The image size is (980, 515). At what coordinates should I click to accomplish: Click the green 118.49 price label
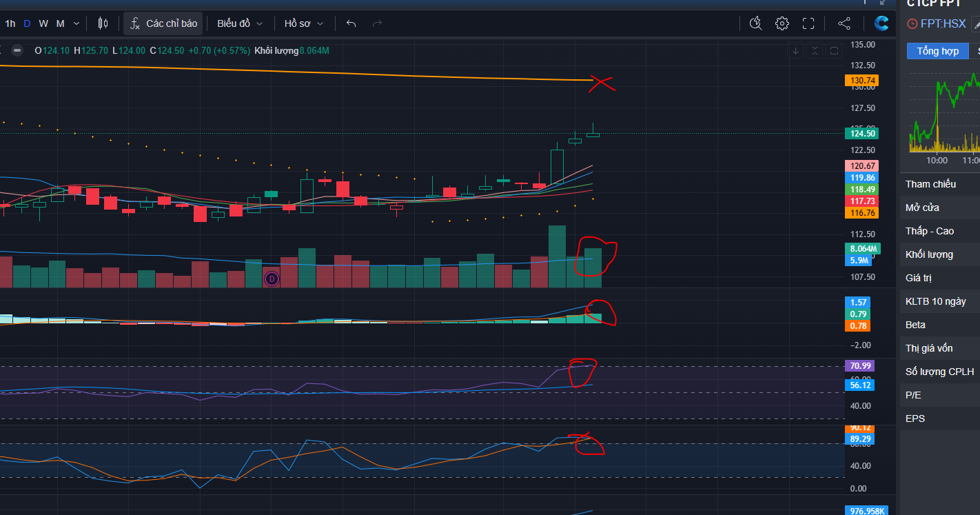[x=862, y=190]
